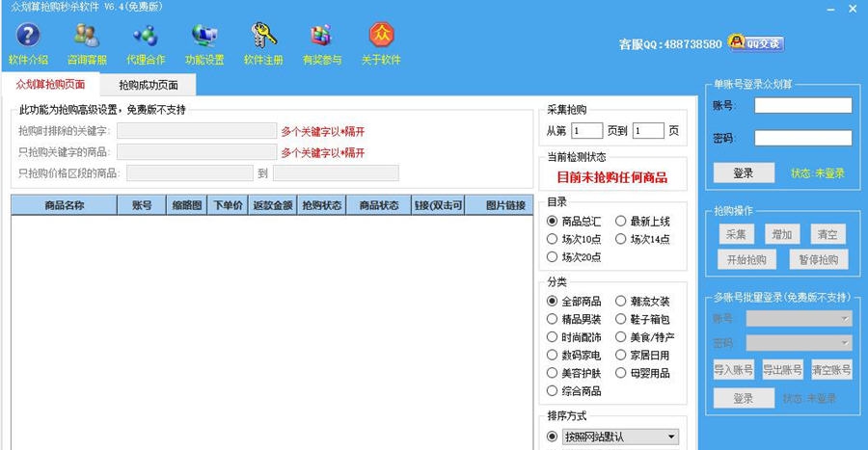868x450 pixels.
Task: Click the 商品名称 column header
Action: click(65, 205)
